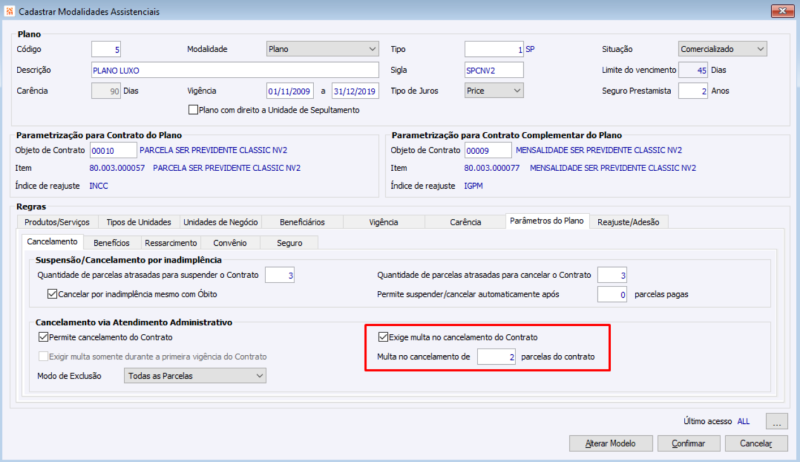Click the Cancelar button

pos(756,444)
